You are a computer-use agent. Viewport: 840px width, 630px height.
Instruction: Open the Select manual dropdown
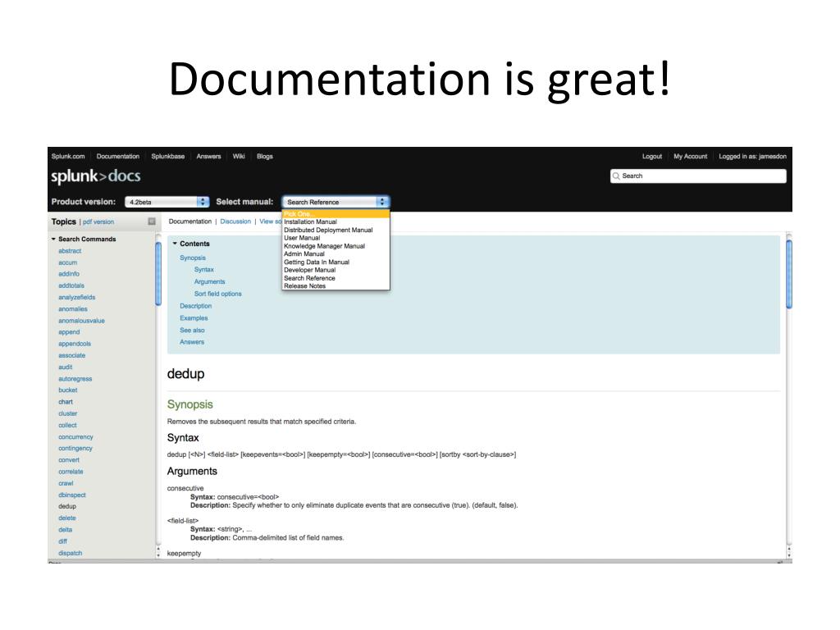(x=336, y=202)
